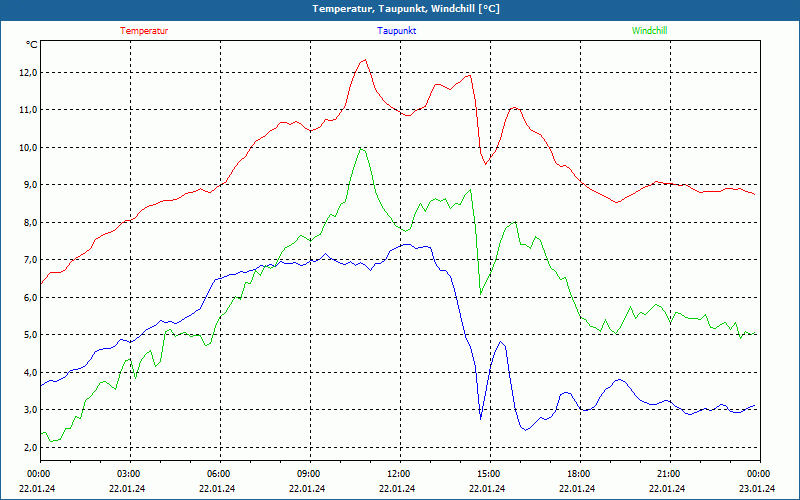Click the 10,0 y-axis value
Image resolution: width=800 pixels, height=500 pixels.
[x=28, y=147]
